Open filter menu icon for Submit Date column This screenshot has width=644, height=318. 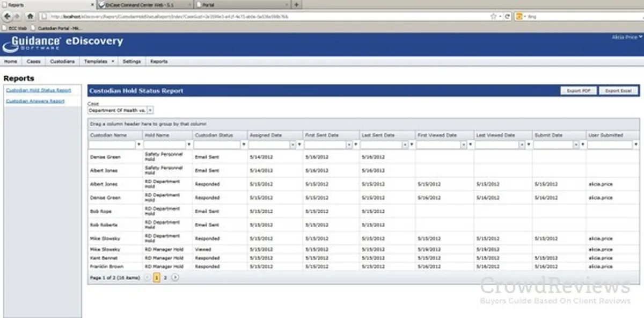[583, 145]
